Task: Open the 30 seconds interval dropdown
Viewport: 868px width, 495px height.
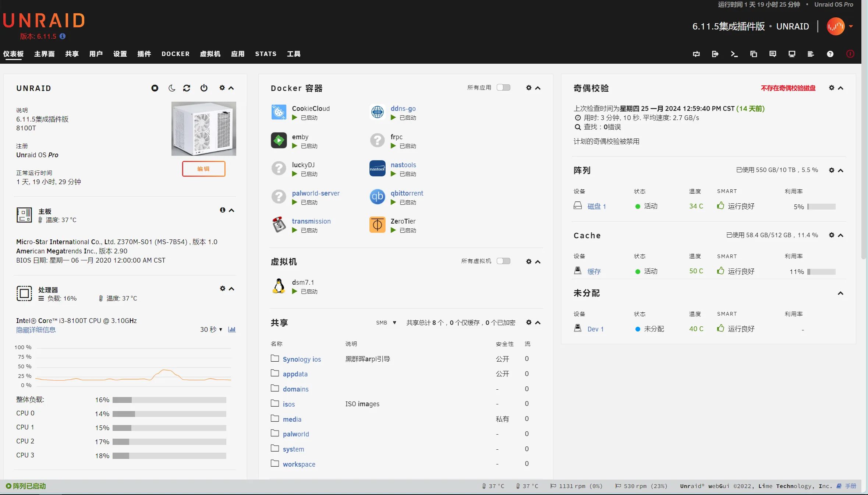Action: 211,329
